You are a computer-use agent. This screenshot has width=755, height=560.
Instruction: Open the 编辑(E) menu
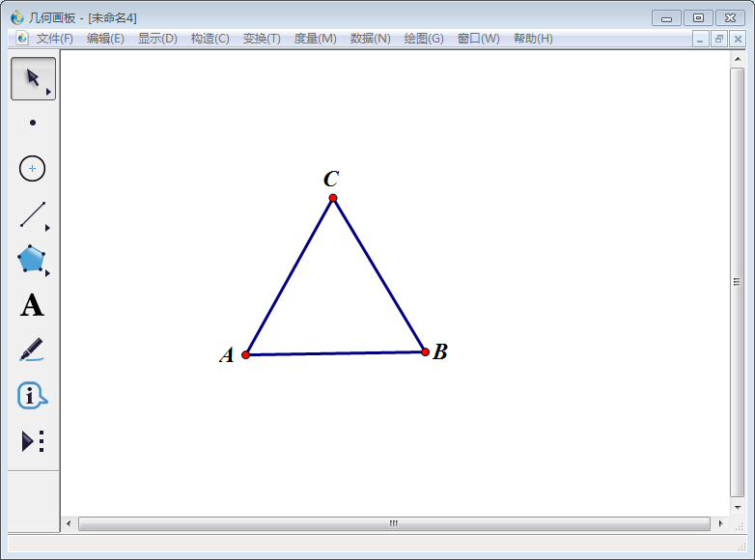point(105,39)
